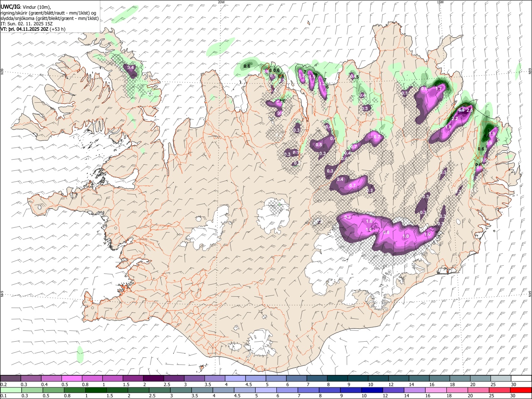Image resolution: width=532 pixels, height=399 pixels.
Task: Select the light grey 25–30 legend swatch
Action: tap(501, 378)
